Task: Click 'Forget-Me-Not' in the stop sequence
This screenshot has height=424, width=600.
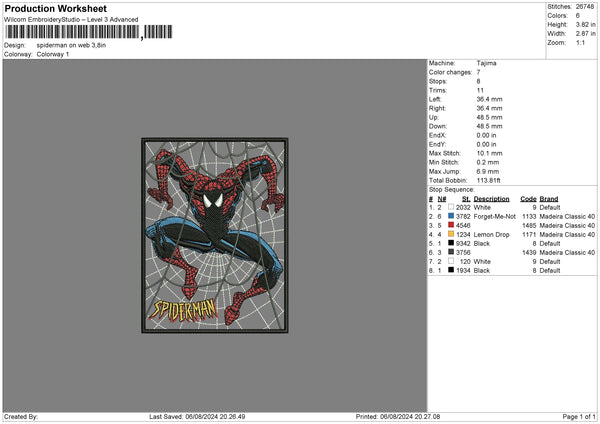Action: click(495, 217)
